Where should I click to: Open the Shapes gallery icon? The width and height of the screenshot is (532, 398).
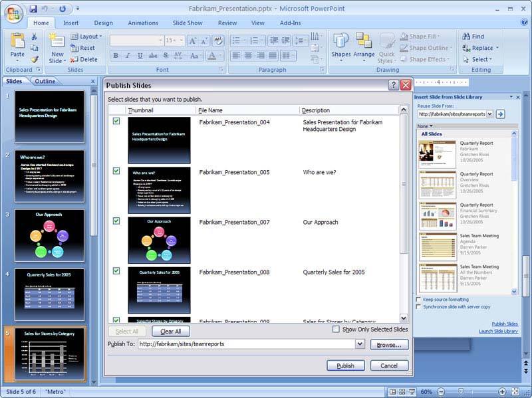pyautogui.click(x=341, y=43)
